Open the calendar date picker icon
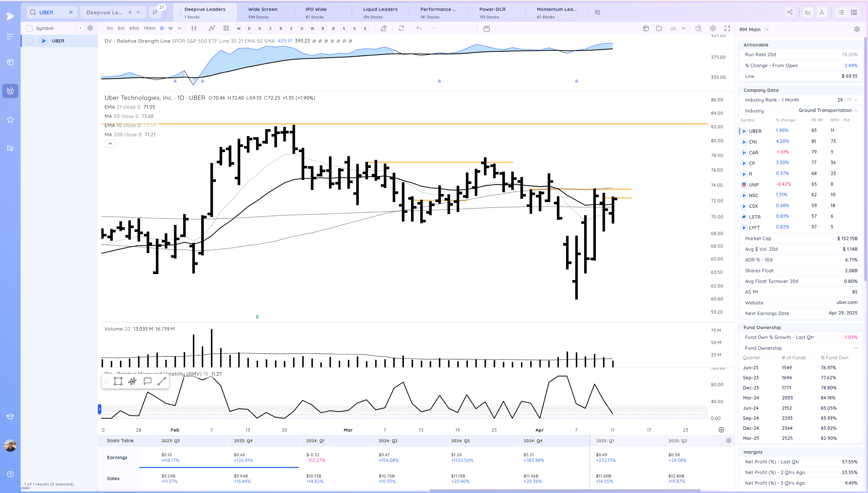Image resolution: width=868 pixels, height=493 pixels. [486, 29]
